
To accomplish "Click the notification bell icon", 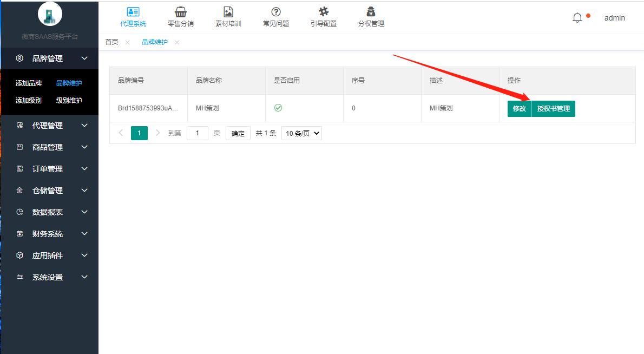I will pyautogui.click(x=577, y=18).
